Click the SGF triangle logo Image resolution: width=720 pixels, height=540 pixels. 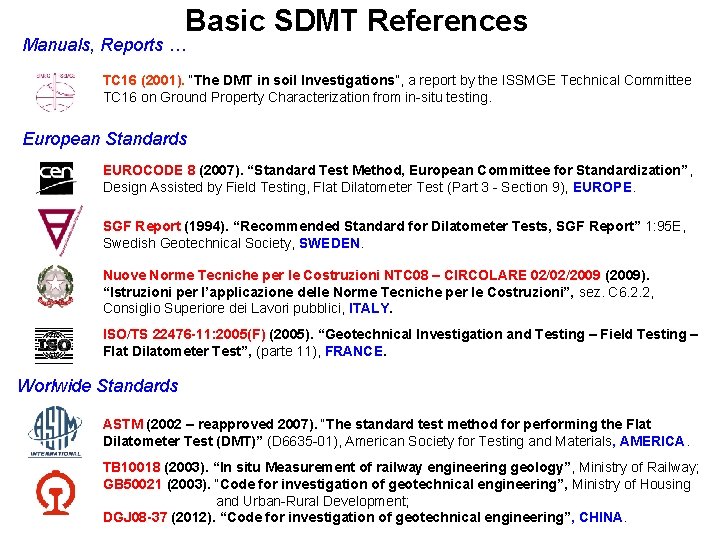(59, 231)
